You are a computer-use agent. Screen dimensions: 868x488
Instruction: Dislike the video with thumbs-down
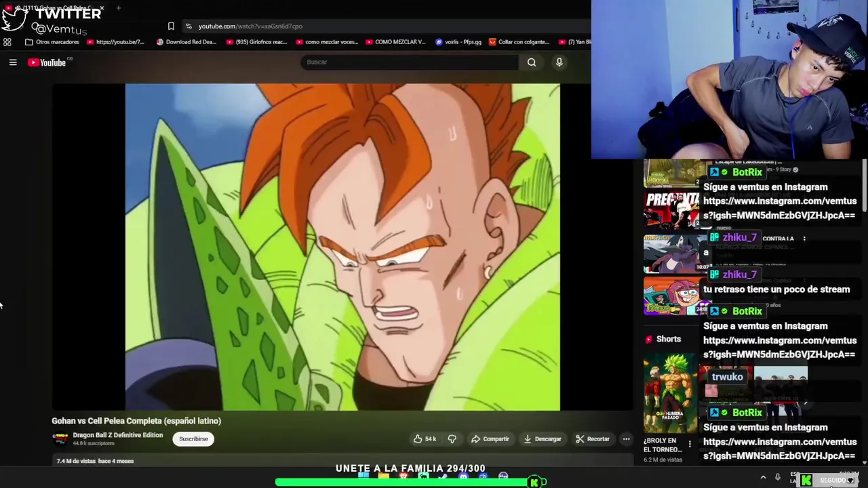coord(452,439)
